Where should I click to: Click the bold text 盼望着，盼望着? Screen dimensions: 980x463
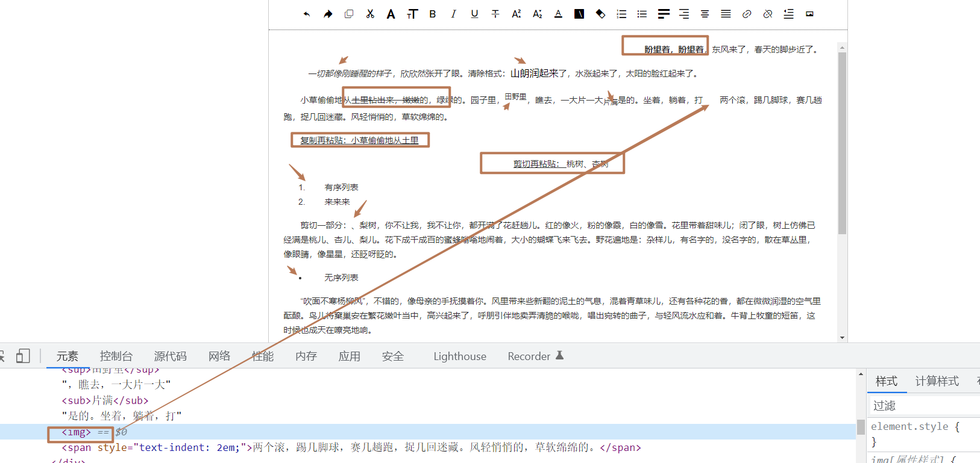click(674, 49)
